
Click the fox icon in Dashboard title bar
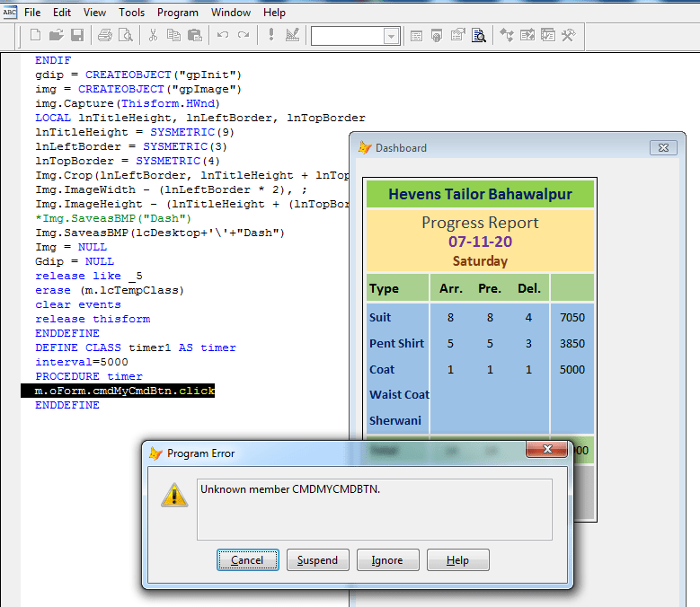[365, 147]
